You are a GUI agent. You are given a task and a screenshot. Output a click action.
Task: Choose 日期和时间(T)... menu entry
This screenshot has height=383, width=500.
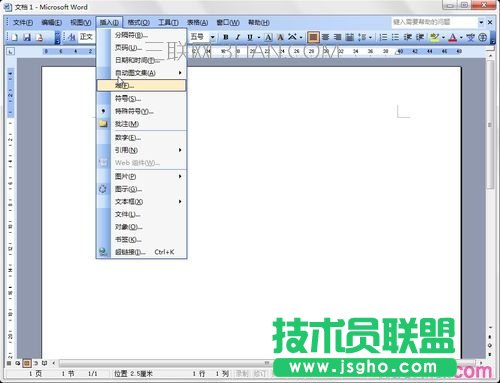coord(141,60)
